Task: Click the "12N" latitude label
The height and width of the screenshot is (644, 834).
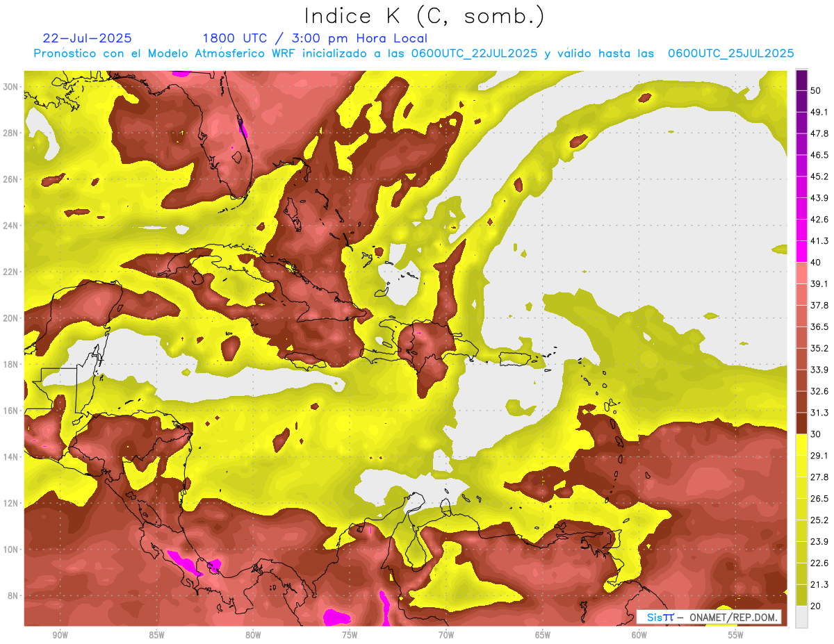Action: (11, 503)
